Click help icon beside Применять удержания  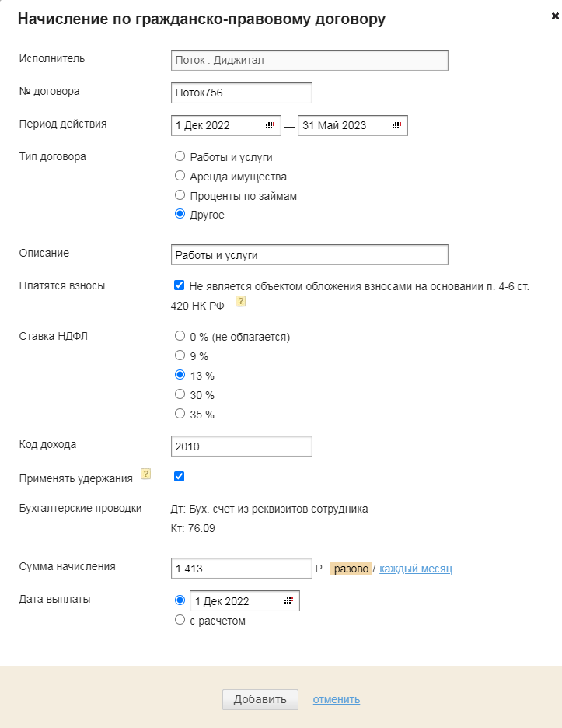click(145, 474)
